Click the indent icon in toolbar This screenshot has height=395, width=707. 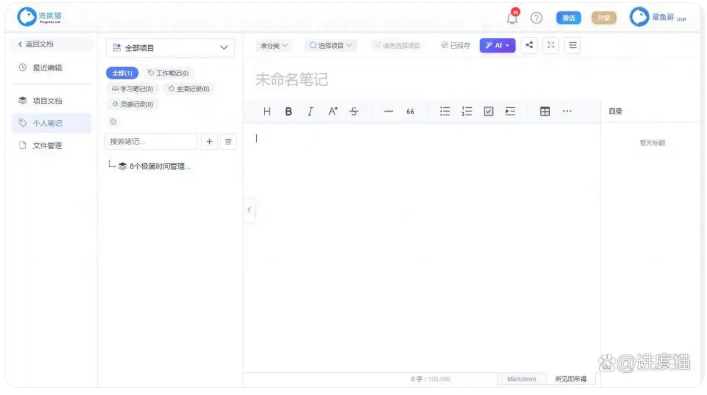510,111
